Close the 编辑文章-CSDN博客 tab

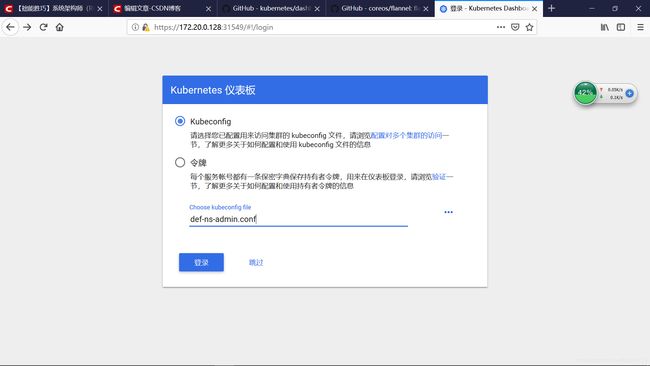tap(208, 9)
